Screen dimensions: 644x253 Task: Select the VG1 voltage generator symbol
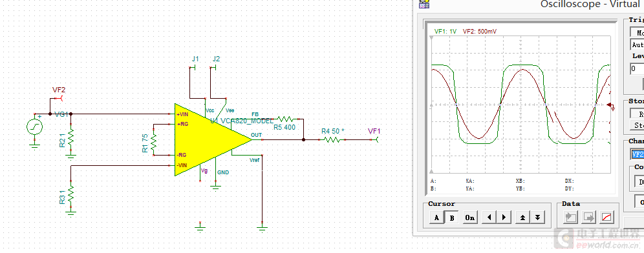click(34, 127)
